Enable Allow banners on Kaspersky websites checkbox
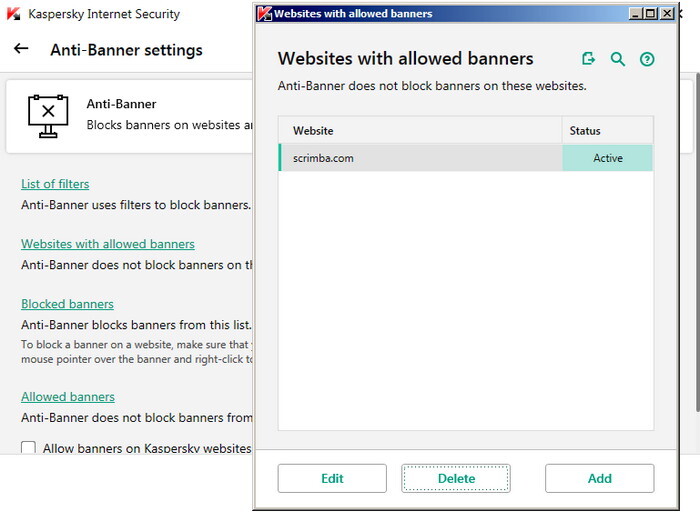 29,448
